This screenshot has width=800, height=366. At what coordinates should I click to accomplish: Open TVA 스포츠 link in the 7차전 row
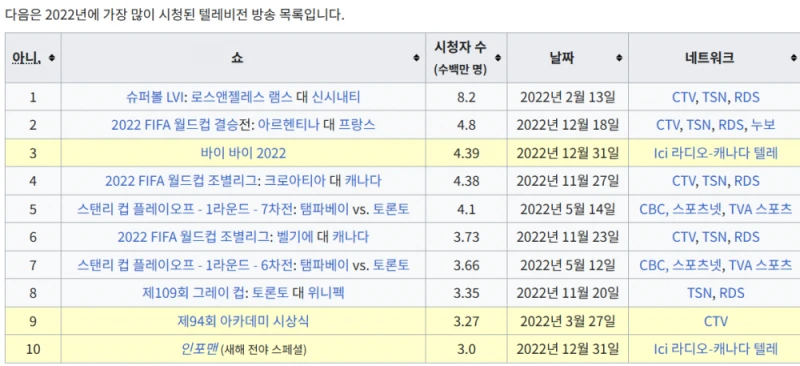click(x=761, y=209)
